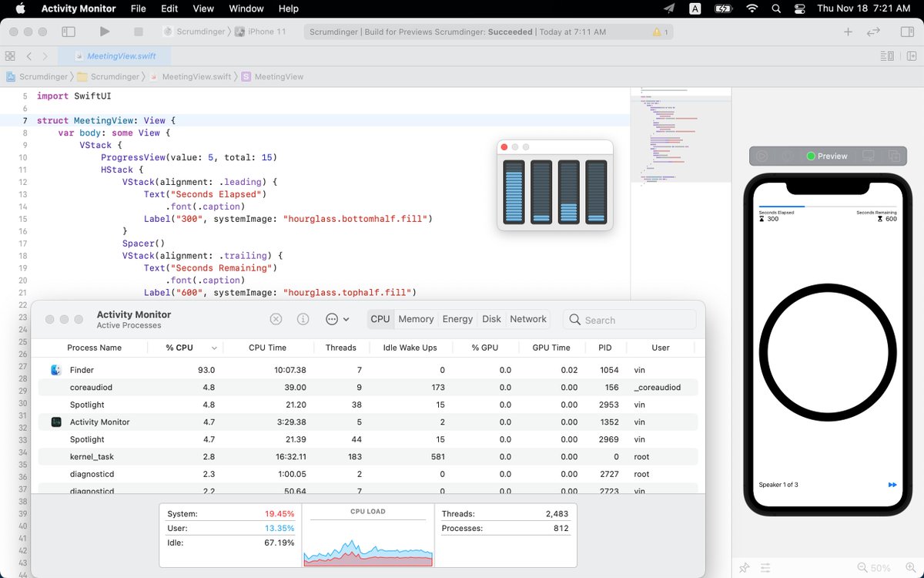Click the build warning indicator

click(x=661, y=32)
